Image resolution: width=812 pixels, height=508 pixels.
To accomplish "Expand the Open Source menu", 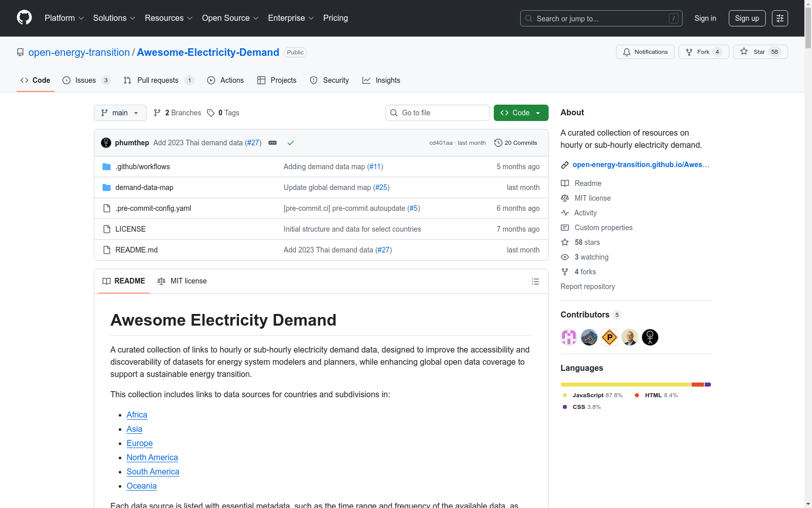I will pos(230,18).
